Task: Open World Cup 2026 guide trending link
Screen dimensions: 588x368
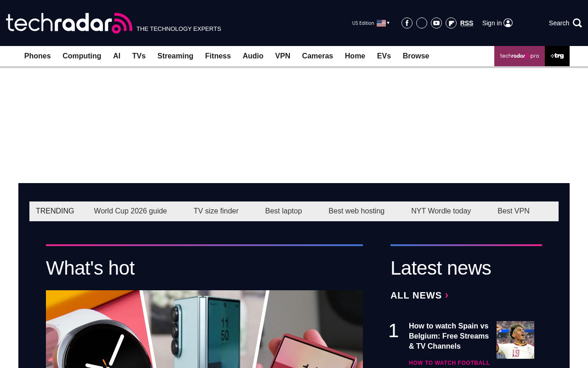Action: (x=130, y=211)
